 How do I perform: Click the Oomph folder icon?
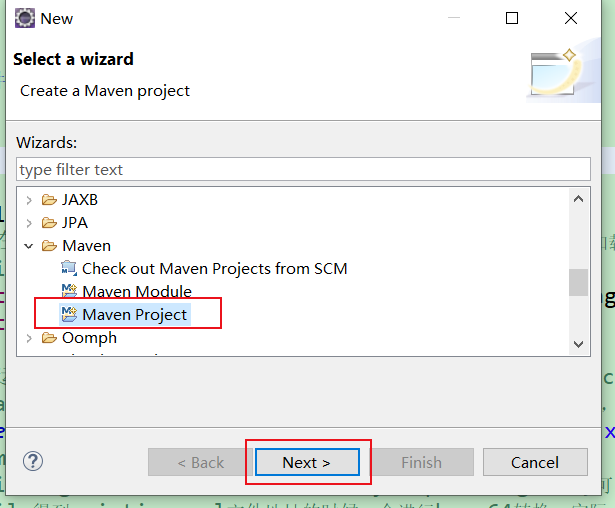pyautogui.click(x=49, y=338)
